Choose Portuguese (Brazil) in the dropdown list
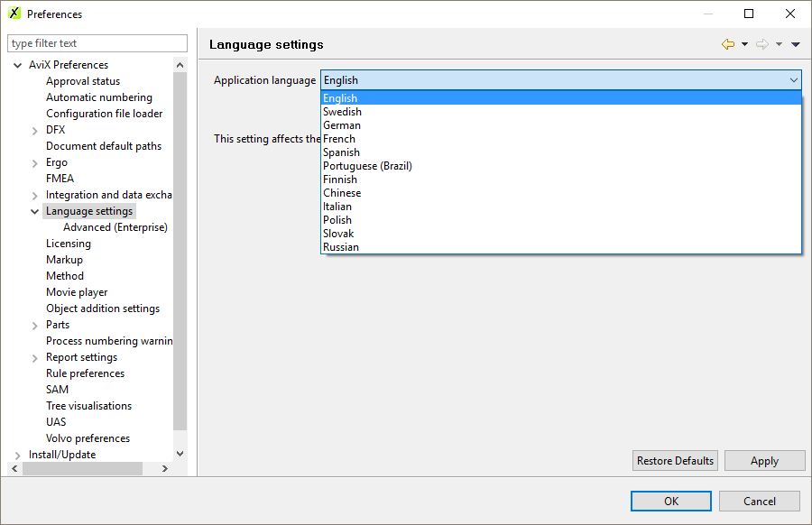 (x=367, y=166)
